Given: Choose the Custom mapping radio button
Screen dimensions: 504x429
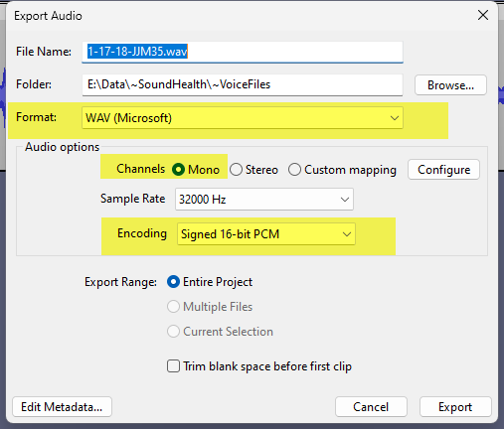Looking at the screenshot, I should (294, 170).
